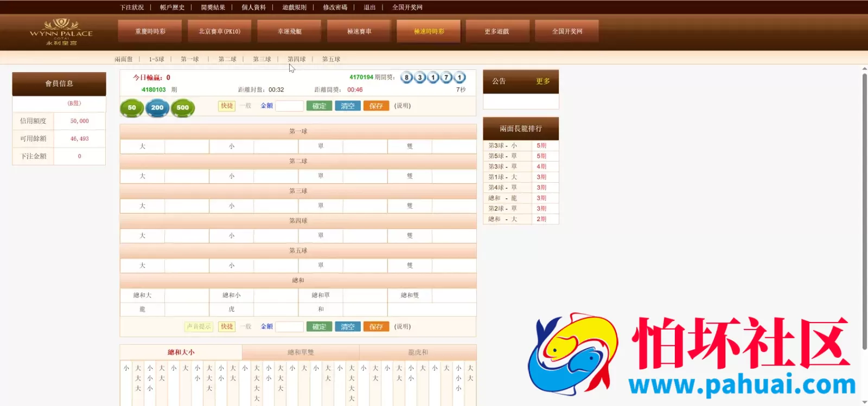This screenshot has width=868, height=406.
Task: Open the 個人資料 menu item
Action: tap(253, 8)
